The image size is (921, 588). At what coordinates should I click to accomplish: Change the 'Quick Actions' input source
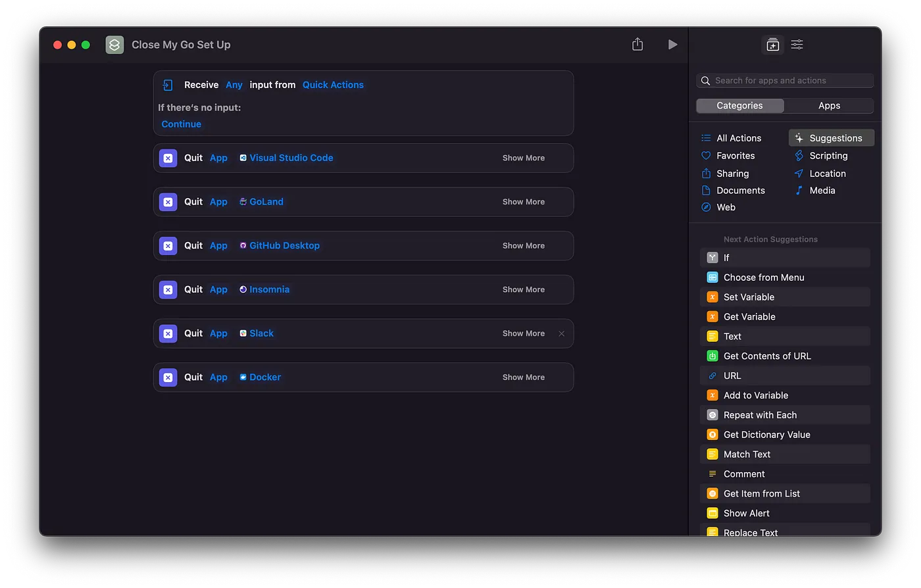pos(333,85)
